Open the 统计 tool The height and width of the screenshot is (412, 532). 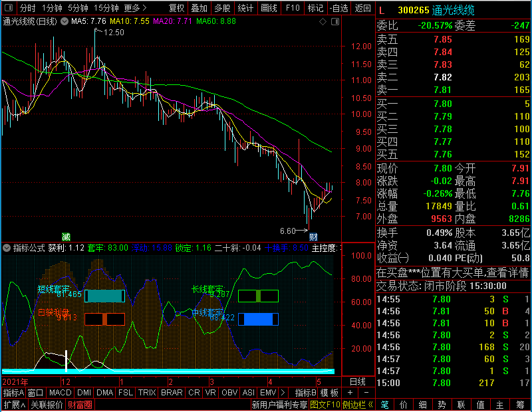tap(245, 8)
